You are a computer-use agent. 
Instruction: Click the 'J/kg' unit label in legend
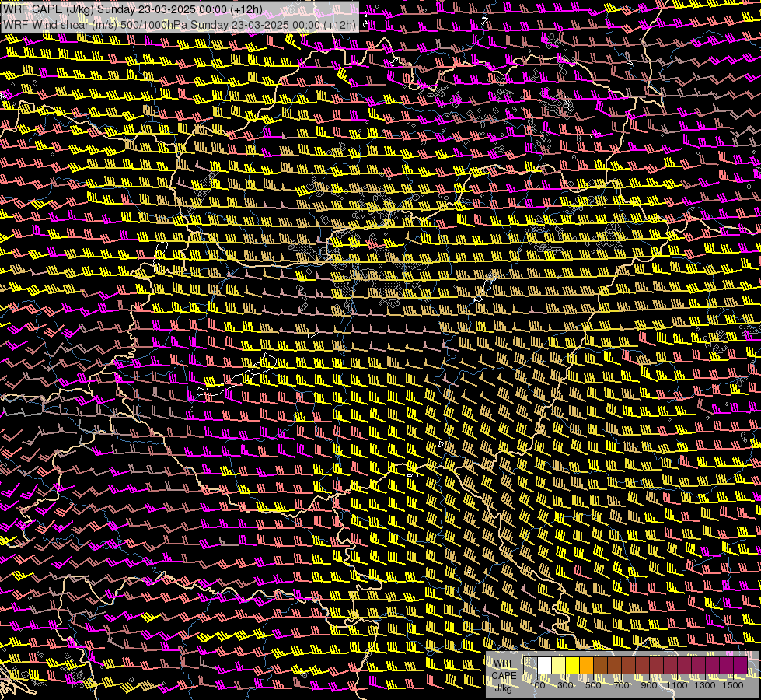(x=503, y=688)
